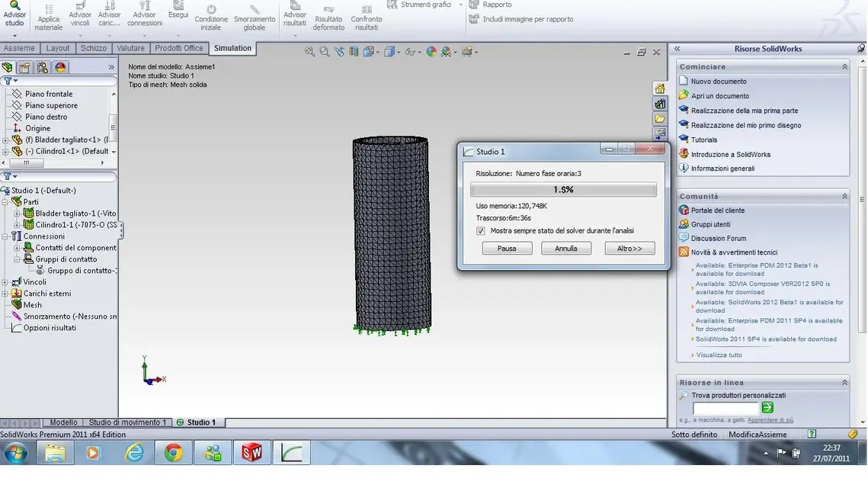Open Display Style dropdown arrow

pos(399,52)
